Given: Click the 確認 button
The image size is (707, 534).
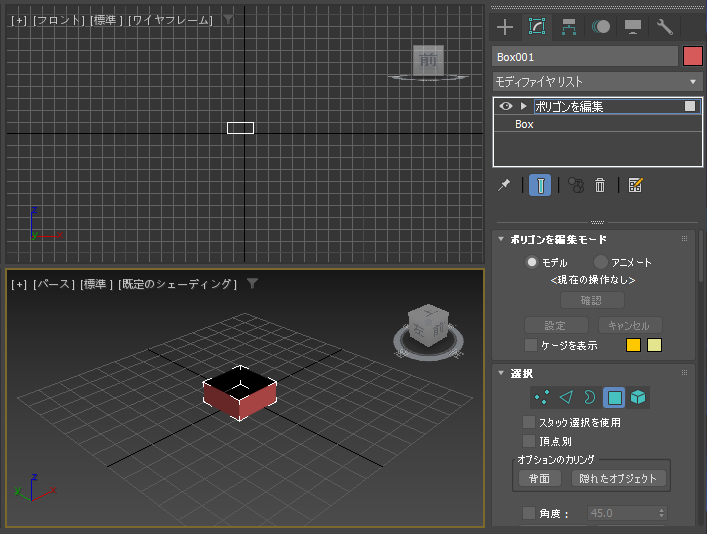Looking at the screenshot, I should pyautogui.click(x=592, y=300).
